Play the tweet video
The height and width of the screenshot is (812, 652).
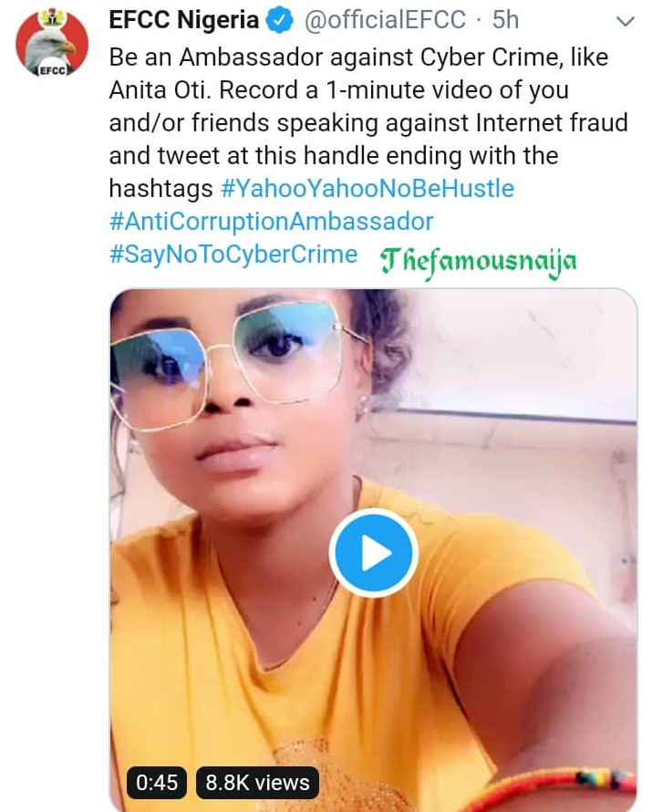click(x=373, y=553)
